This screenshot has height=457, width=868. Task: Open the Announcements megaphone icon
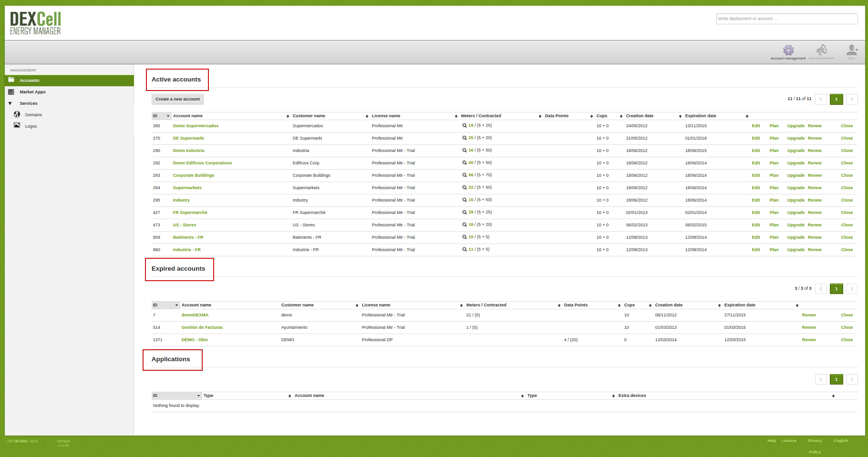[x=822, y=49]
